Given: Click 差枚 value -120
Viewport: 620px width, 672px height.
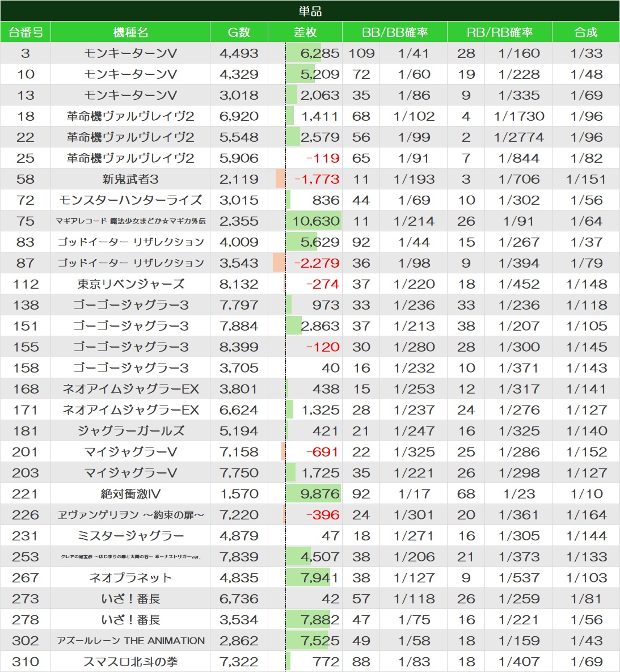Looking at the screenshot, I should coord(323,347).
